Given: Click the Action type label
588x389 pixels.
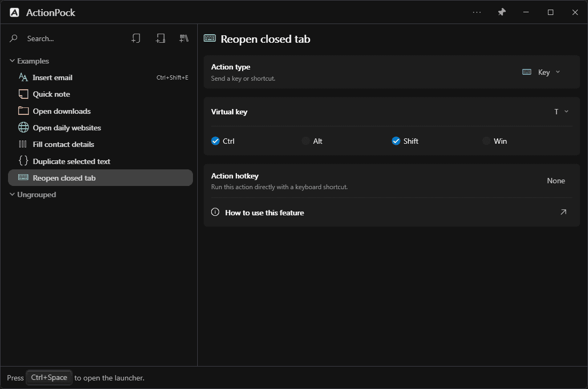Looking at the screenshot, I should (230, 67).
